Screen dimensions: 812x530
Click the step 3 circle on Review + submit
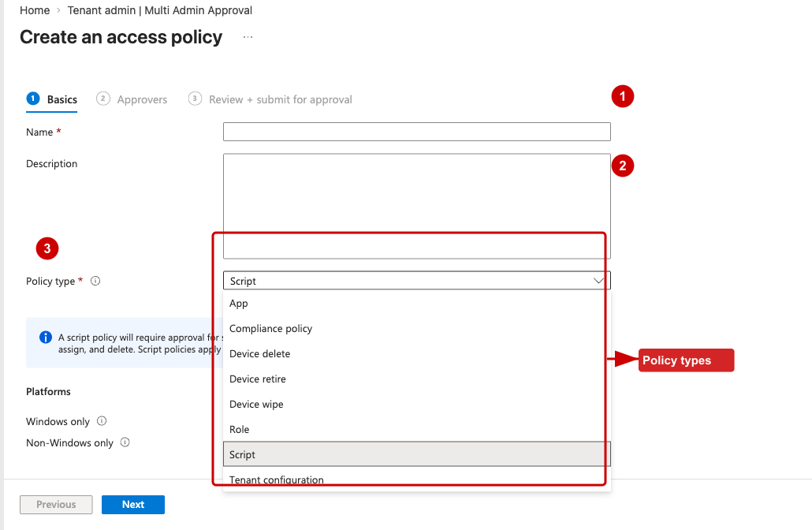195,99
